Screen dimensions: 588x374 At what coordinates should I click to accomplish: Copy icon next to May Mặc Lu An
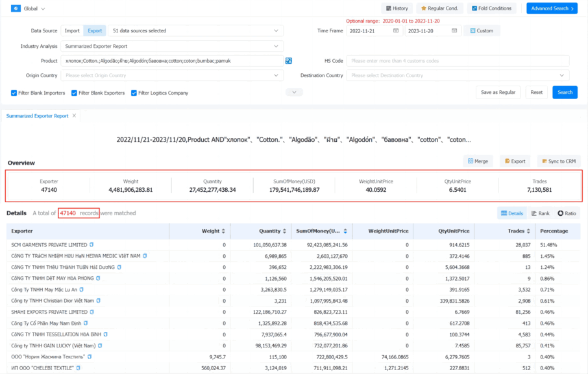[x=81, y=290]
